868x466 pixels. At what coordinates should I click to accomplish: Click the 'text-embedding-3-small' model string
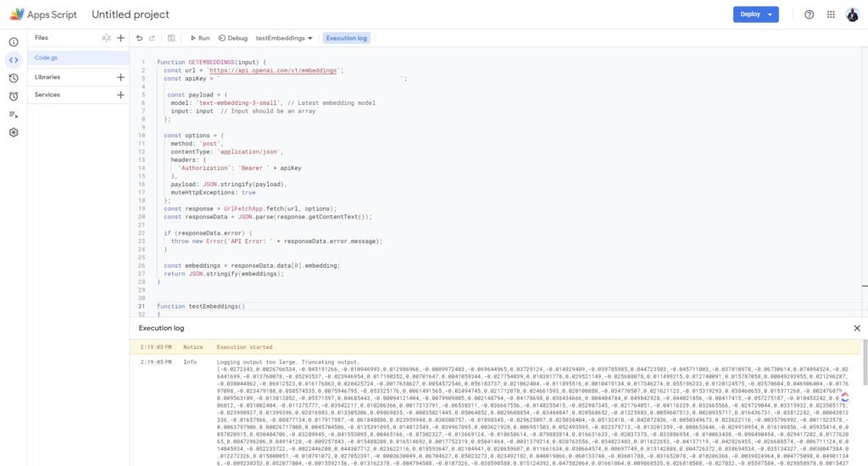point(240,103)
